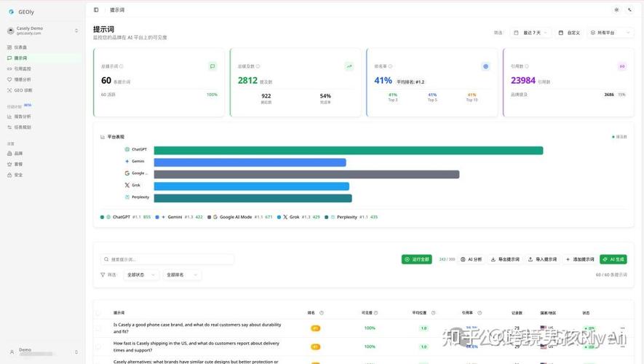Click the green 运行全部 button
Image resolution: width=644 pixels, height=364 pixels.
pyautogui.click(x=416, y=259)
